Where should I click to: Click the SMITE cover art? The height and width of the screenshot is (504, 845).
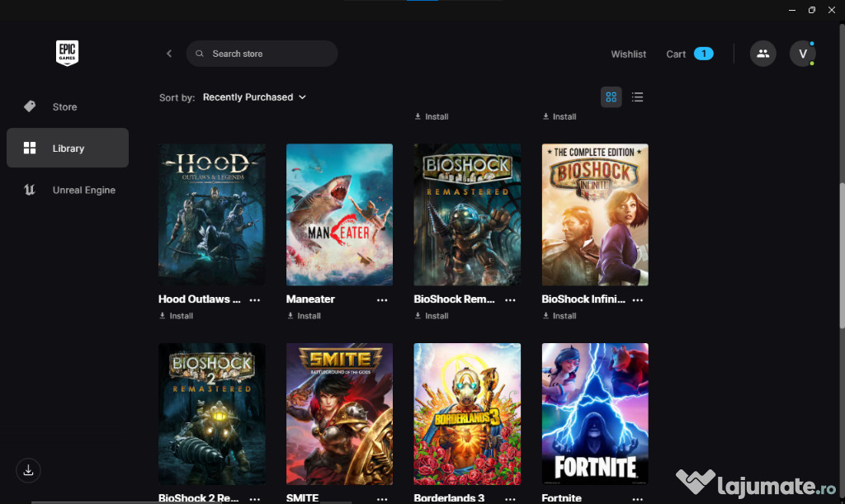pos(339,414)
